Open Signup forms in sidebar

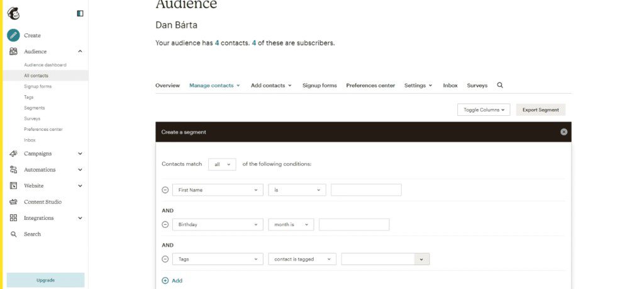38,86
